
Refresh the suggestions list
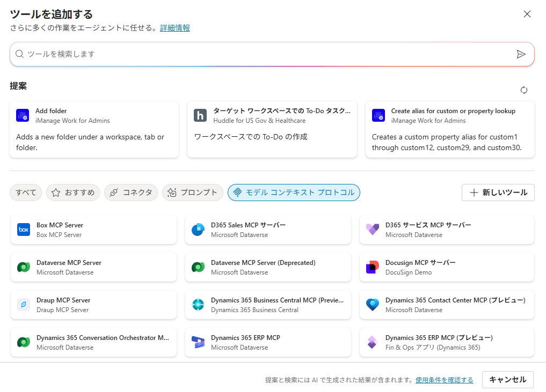(x=523, y=90)
